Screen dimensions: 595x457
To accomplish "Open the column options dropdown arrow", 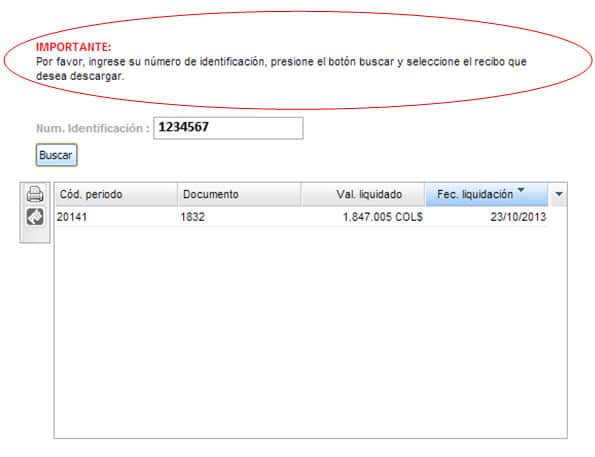I will tap(559, 194).
